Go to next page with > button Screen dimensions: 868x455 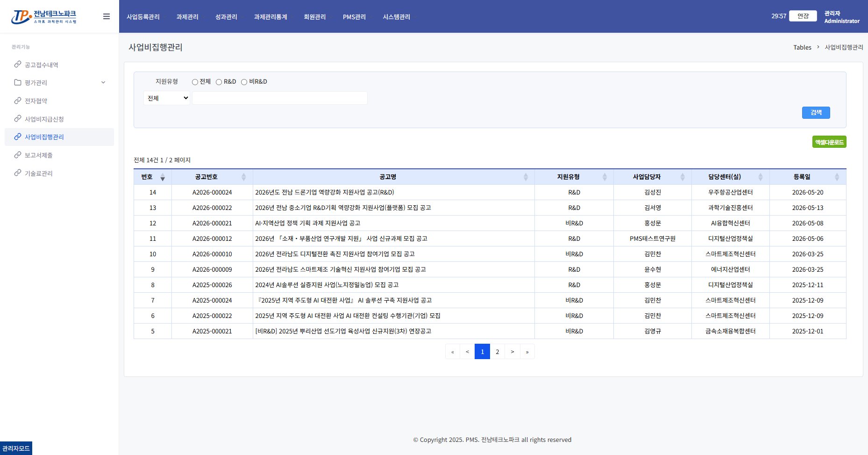(512, 352)
